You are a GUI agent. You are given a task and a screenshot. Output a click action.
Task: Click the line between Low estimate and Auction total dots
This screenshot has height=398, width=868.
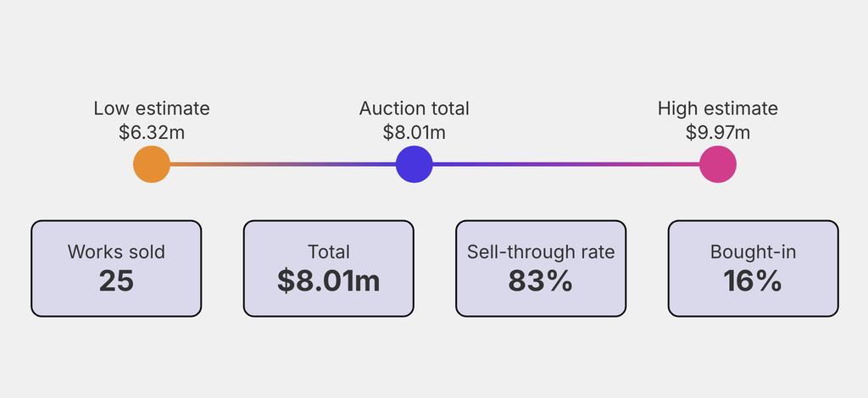(283, 164)
